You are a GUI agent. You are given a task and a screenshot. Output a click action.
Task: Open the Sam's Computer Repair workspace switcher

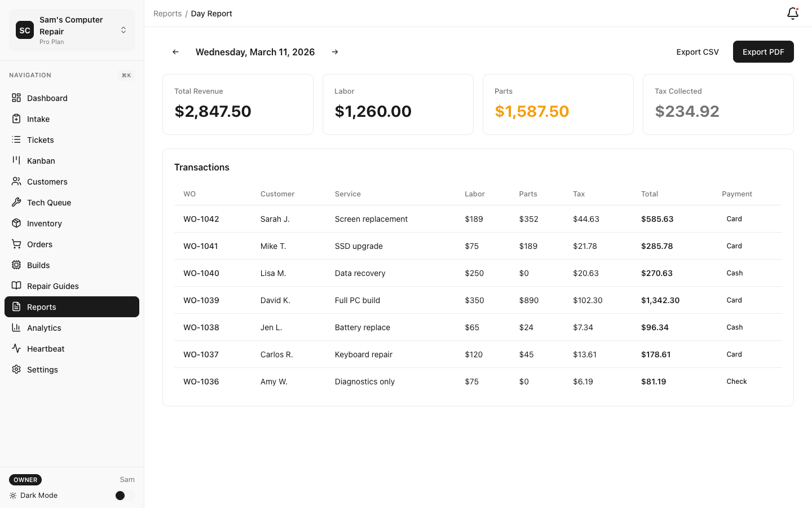click(x=72, y=29)
